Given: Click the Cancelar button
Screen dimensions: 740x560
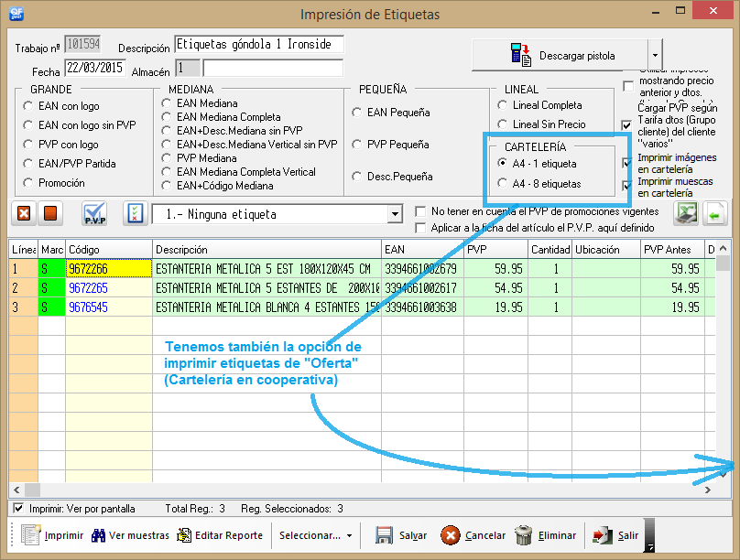Looking at the screenshot, I should coord(473,535).
